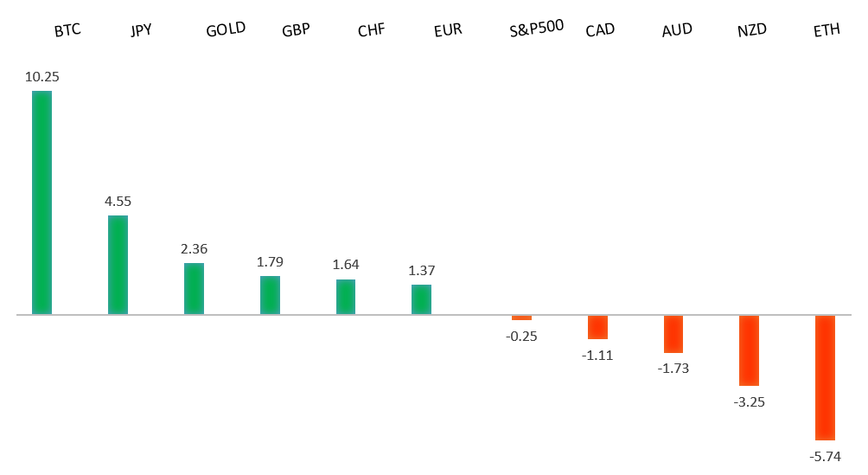Click the 4.55 data label
The height and width of the screenshot is (475, 868).
118,202
